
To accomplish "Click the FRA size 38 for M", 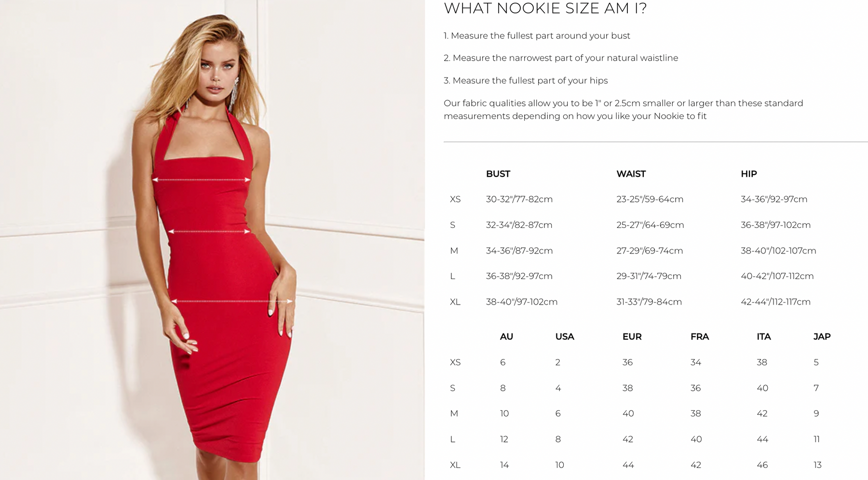I will [695, 413].
